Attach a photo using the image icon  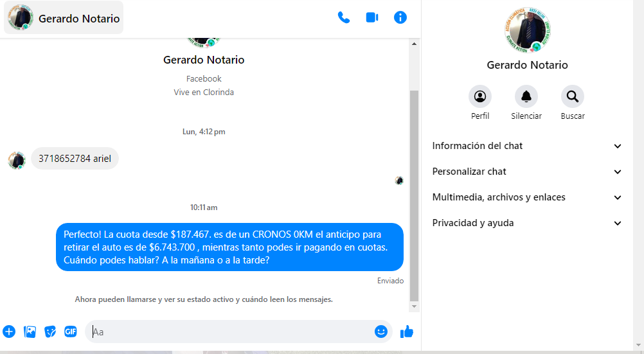[30, 332]
